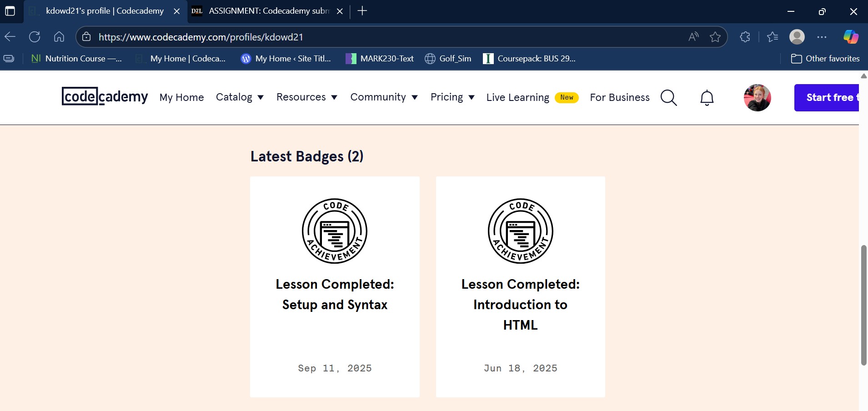This screenshot has height=411, width=868.
Task: Open the Community dropdown menu
Action: [x=384, y=97]
